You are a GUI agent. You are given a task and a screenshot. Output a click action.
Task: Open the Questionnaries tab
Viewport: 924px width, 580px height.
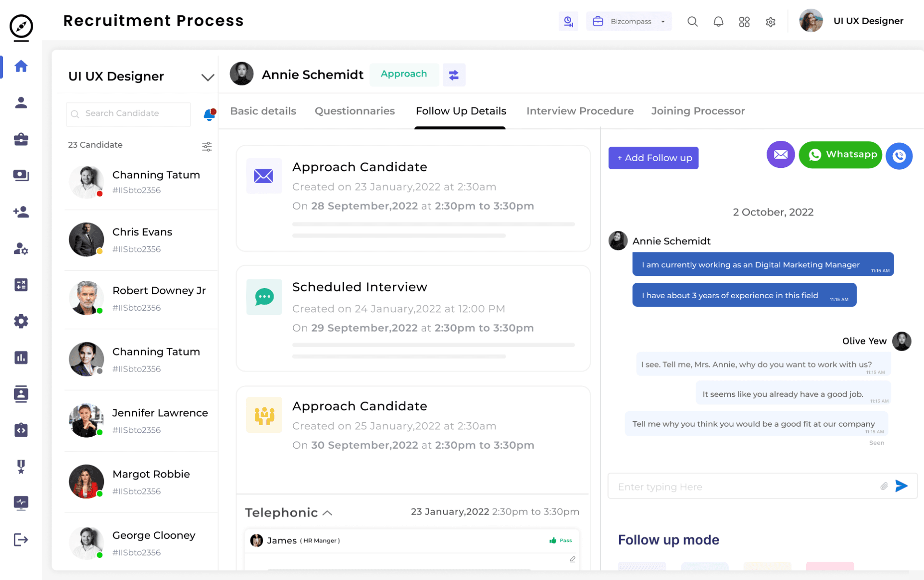354,111
